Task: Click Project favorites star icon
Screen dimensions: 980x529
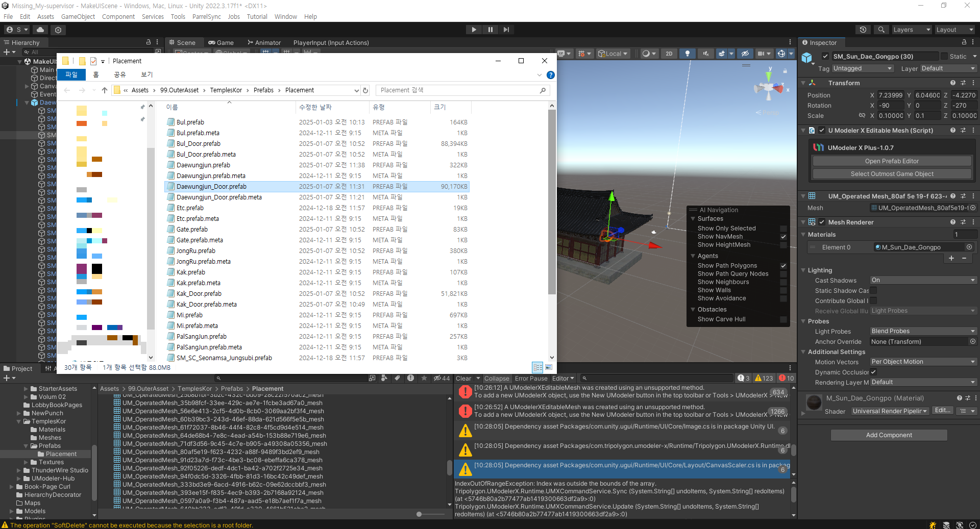Action: pyautogui.click(x=424, y=378)
